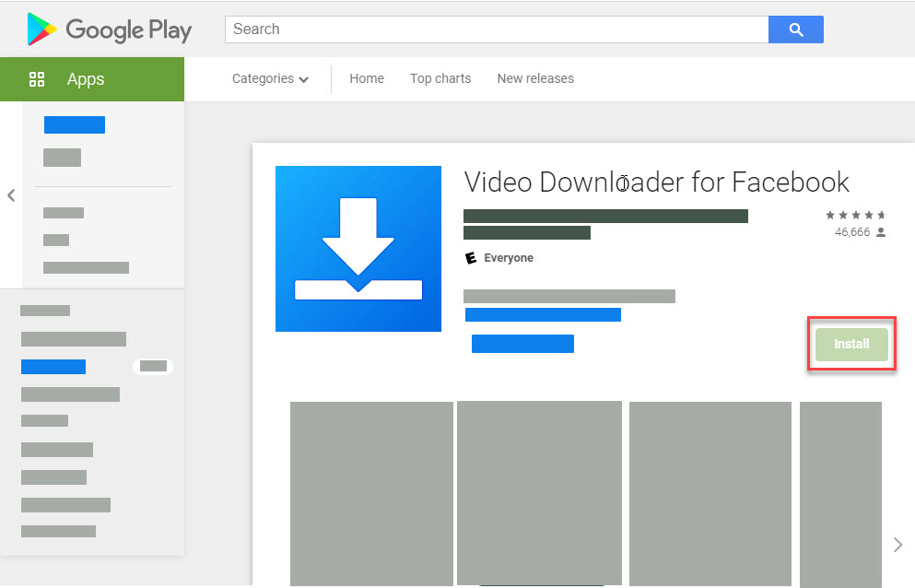Focus the Search input field
This screenshot has height=588, width=915.
(x=497, y=29)
